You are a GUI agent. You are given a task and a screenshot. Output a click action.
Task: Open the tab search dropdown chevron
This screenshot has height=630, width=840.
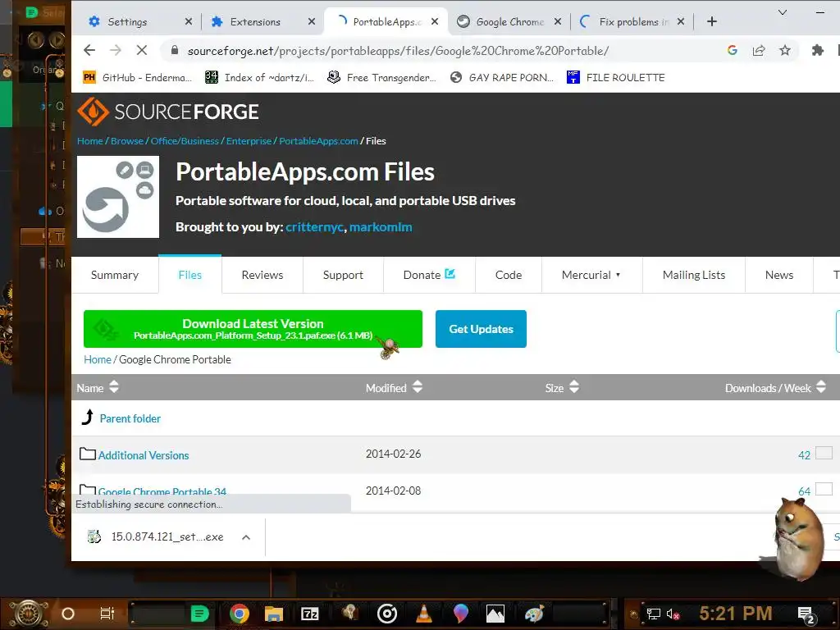(x=783, y=12)
